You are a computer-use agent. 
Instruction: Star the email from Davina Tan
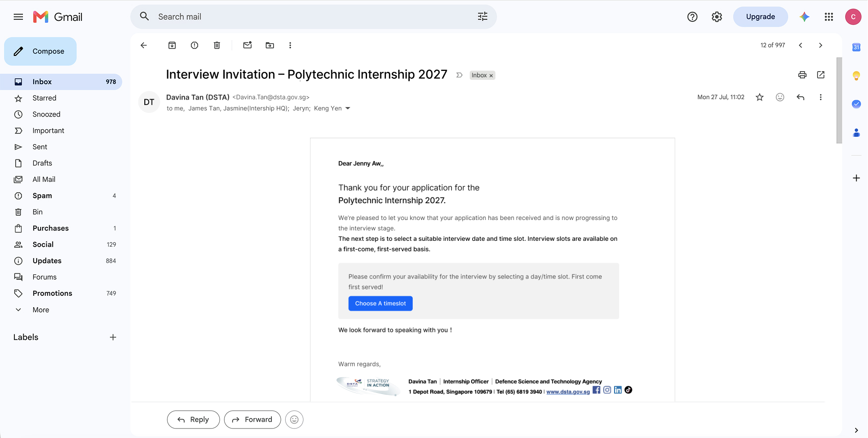point(759,97)
